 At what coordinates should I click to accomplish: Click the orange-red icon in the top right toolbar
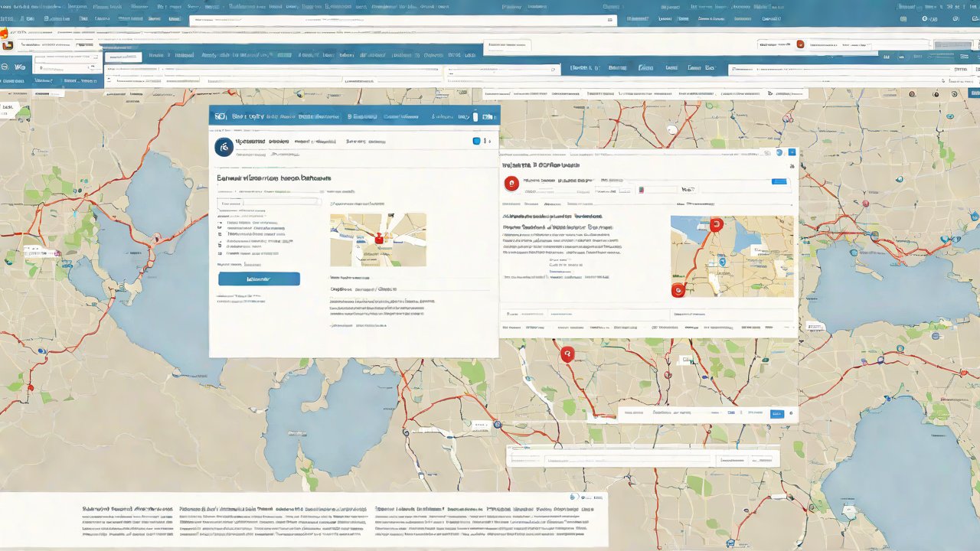coord(800,44)
